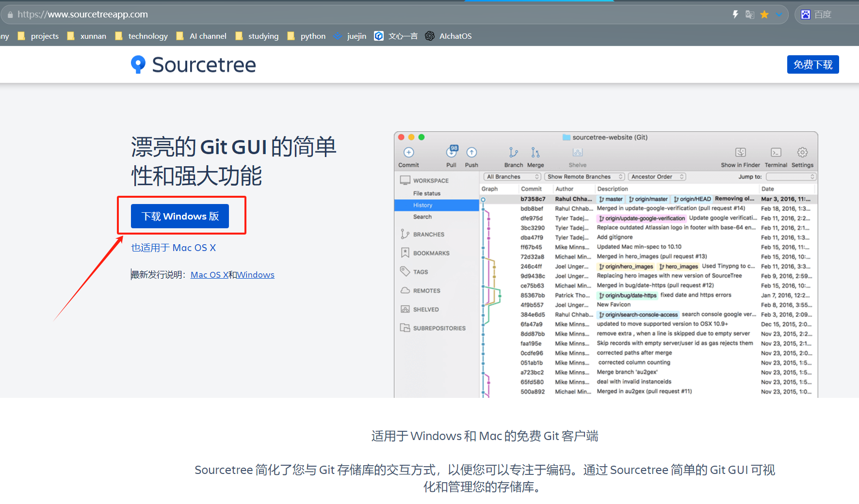The image size is (859, 504).
Task: Click the Show in Finder icon in the preview
Action: [740, 153]
